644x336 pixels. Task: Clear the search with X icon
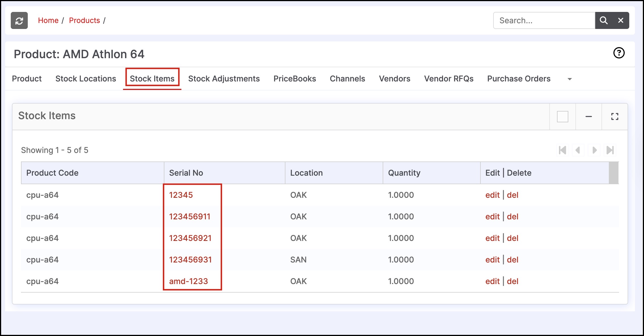click(621, 20)
